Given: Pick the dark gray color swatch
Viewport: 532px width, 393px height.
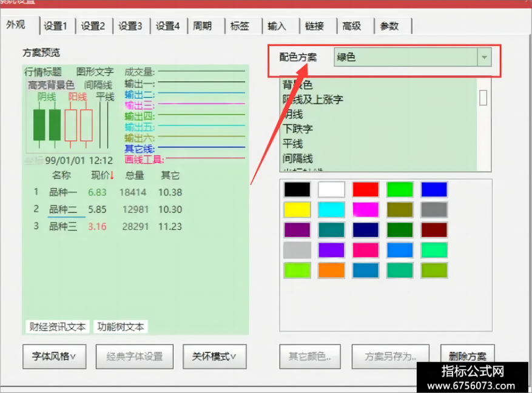Looking at the screenshot, I should click(434, 210).
